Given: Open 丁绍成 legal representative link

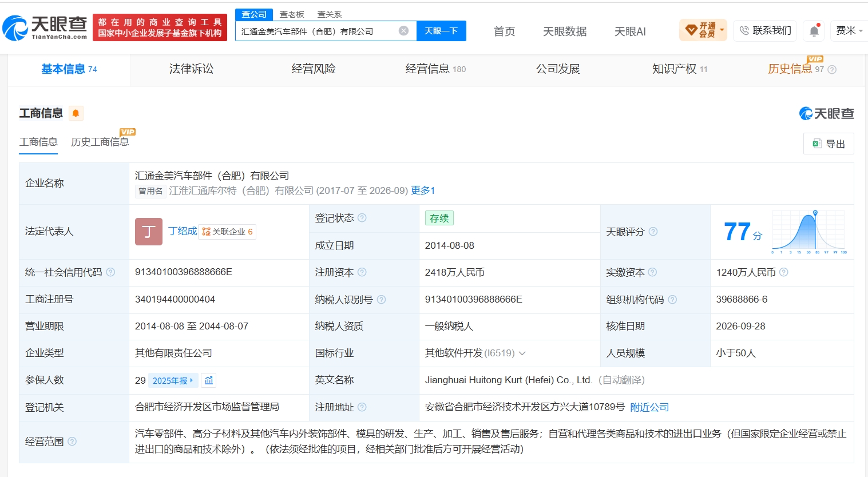Looking at the screenshot, I should [183, 231].
